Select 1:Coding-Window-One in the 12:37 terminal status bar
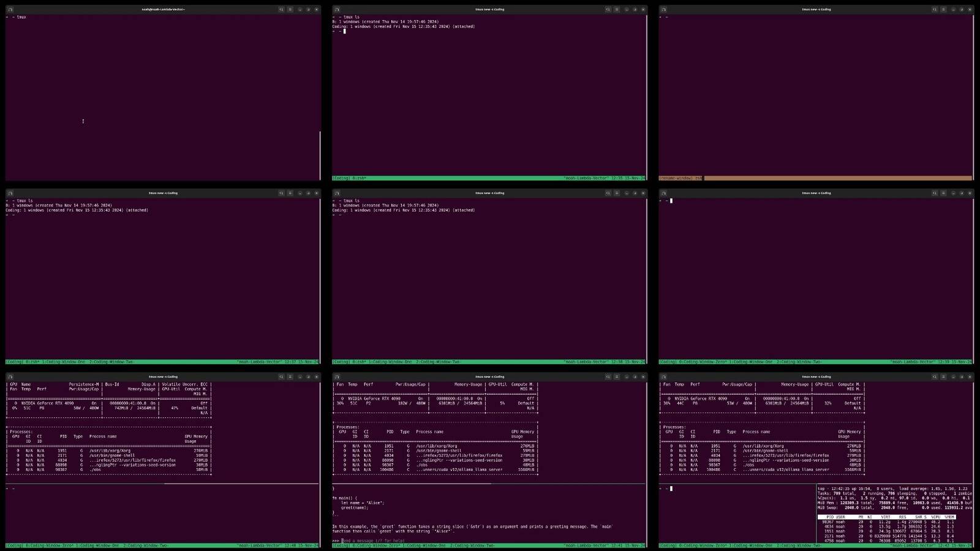 65,362
